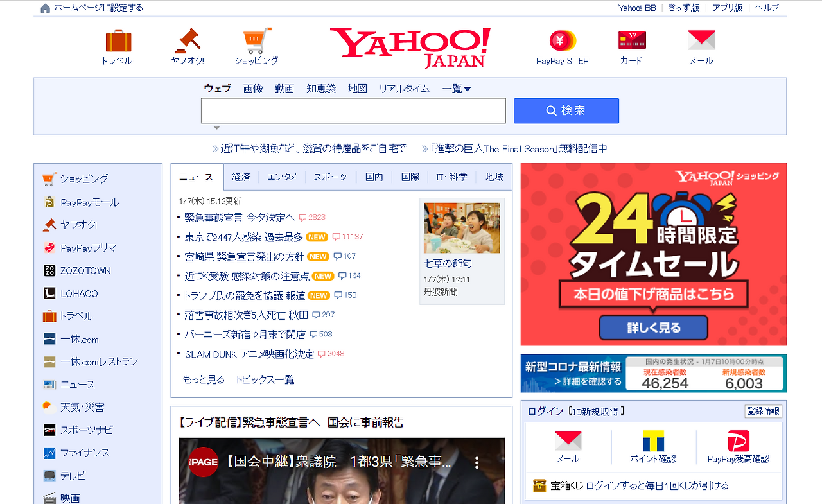The height and width of the screenshot is (504, 822).
Task: Select the 画像 search category
Action: pyautogui.click(x=253, y=89)
